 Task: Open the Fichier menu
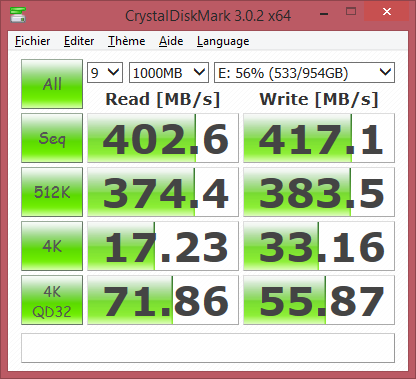pos(32,41)
